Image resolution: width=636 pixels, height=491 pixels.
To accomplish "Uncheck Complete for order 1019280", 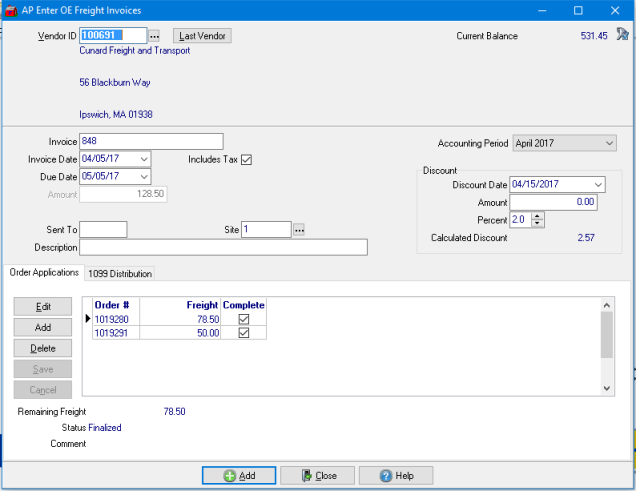I will [244, 320].
